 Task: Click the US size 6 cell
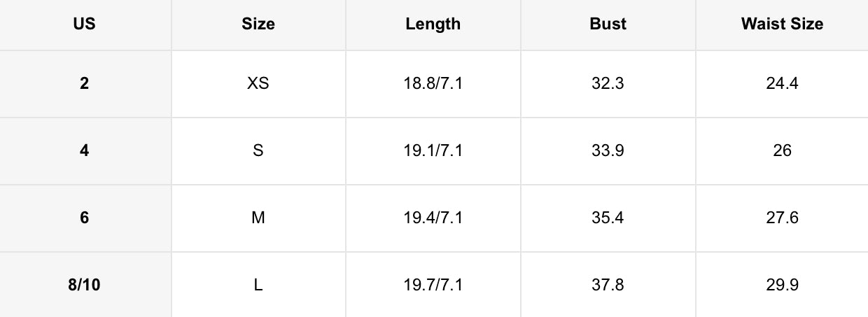coord(84,218)
